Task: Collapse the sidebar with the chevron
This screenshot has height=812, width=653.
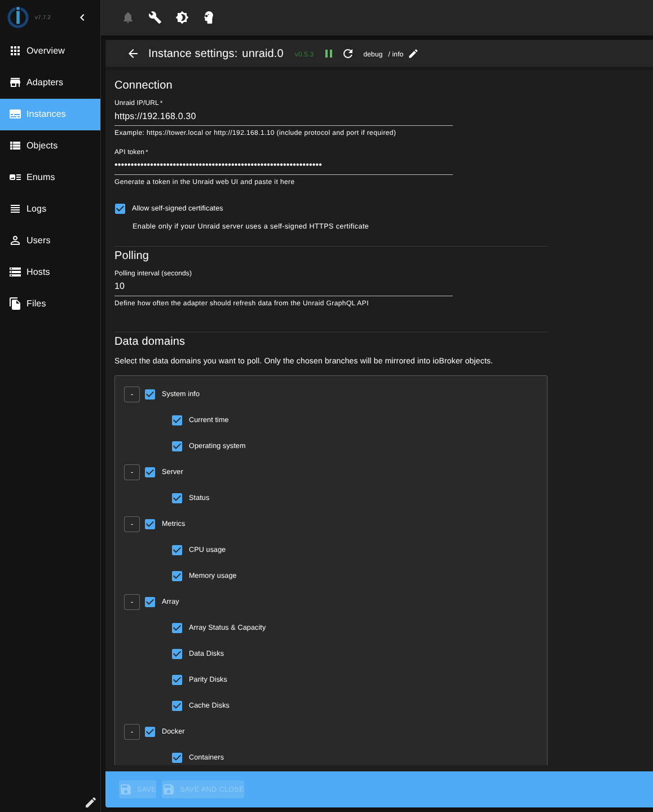Action: coord(82,17)
